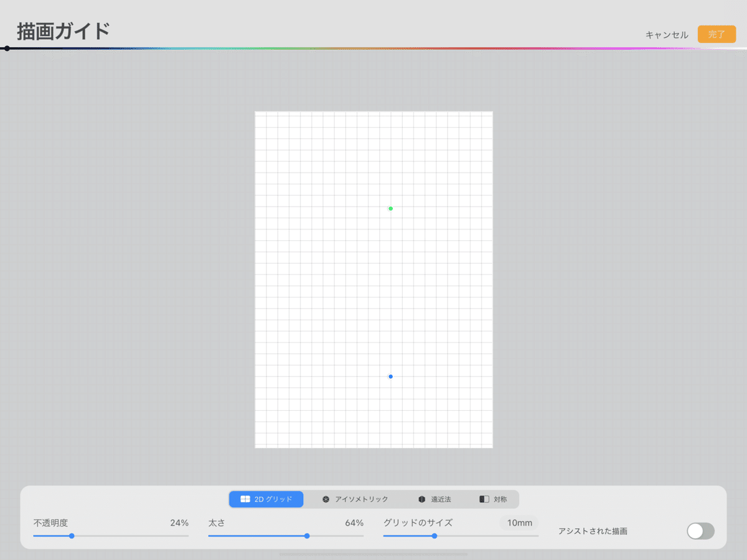Tap キャンセル to discard changes
The image size is (747, 560).
tap(667, 34)
